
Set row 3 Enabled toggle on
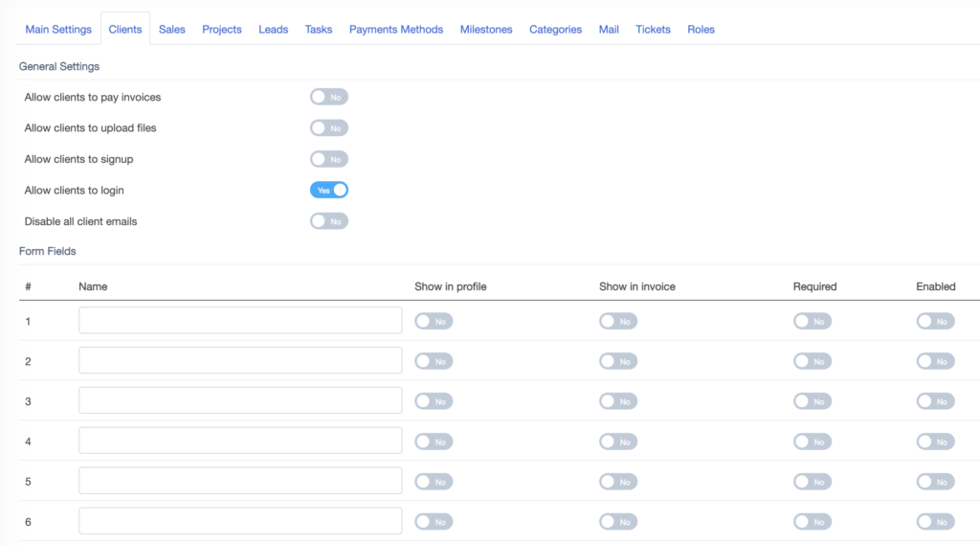point(936,401)
